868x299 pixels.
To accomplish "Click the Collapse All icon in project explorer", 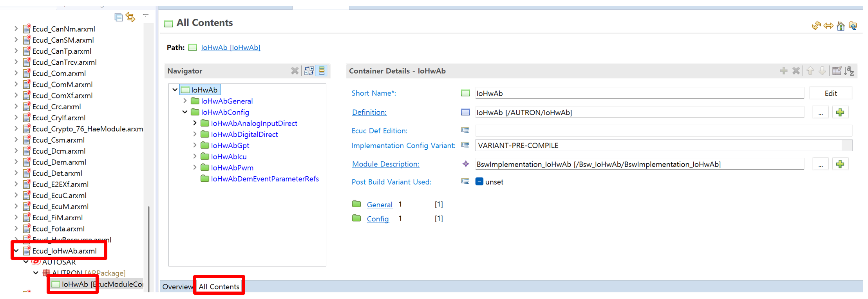I will tap(119, 18).
